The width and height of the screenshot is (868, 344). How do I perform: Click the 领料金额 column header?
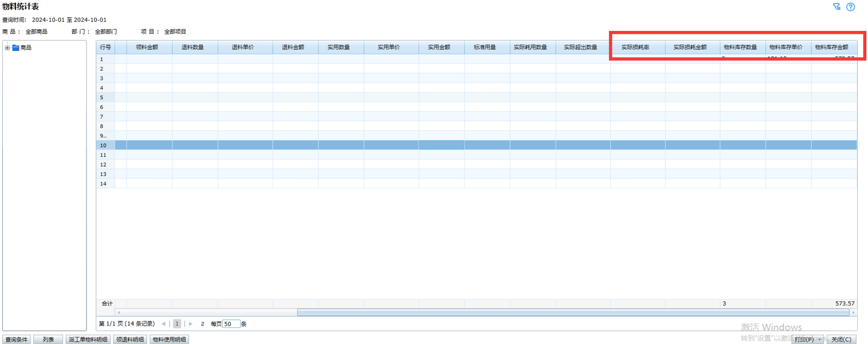tap(147, 48)
